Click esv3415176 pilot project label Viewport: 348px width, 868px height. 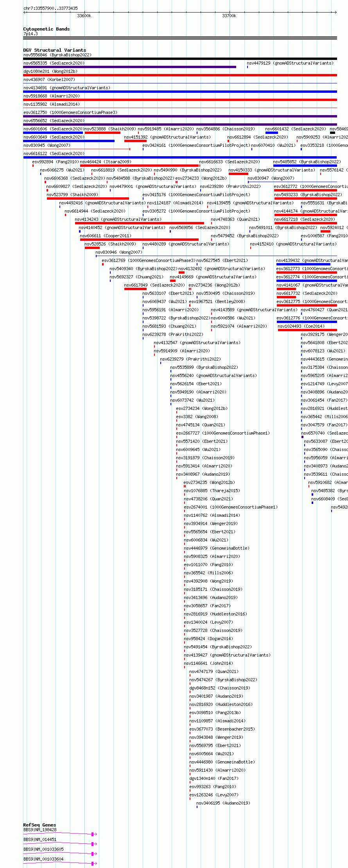point(196,195)
